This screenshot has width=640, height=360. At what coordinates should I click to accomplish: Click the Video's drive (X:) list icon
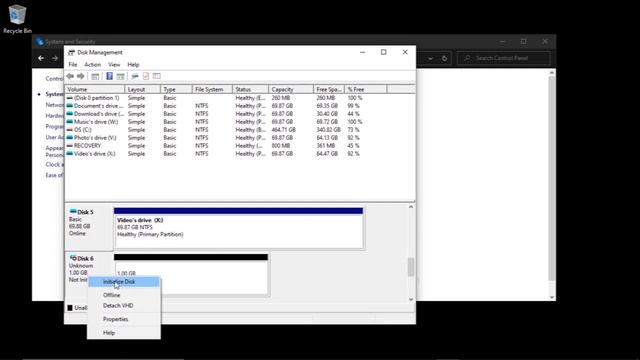click(70, 153)
